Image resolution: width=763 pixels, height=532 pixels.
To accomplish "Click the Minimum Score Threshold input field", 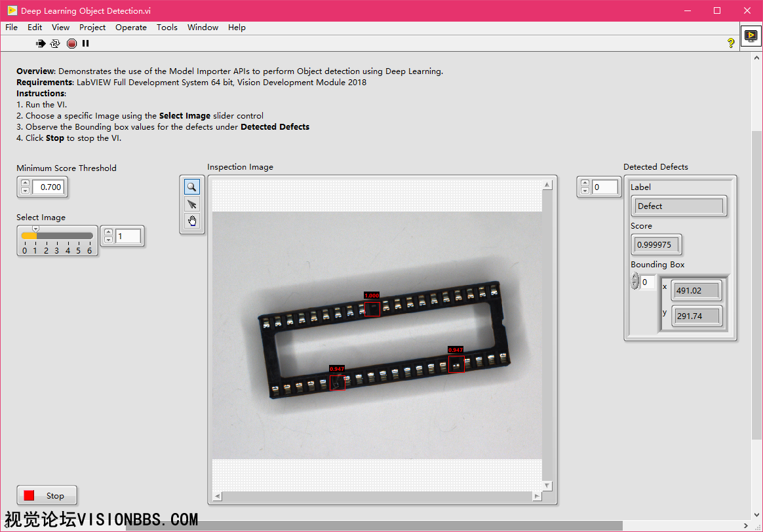I will pos(50,187).
